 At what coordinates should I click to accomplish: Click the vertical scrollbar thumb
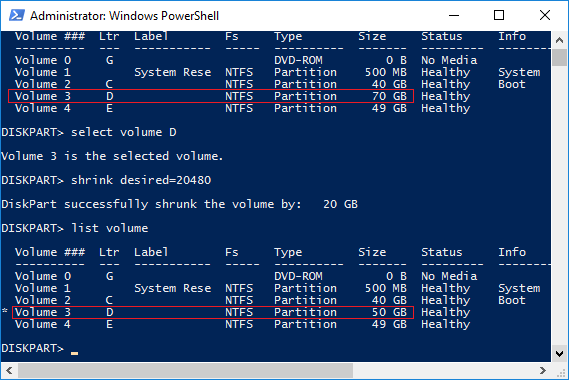pyautogui.click(x=559, y=58)
